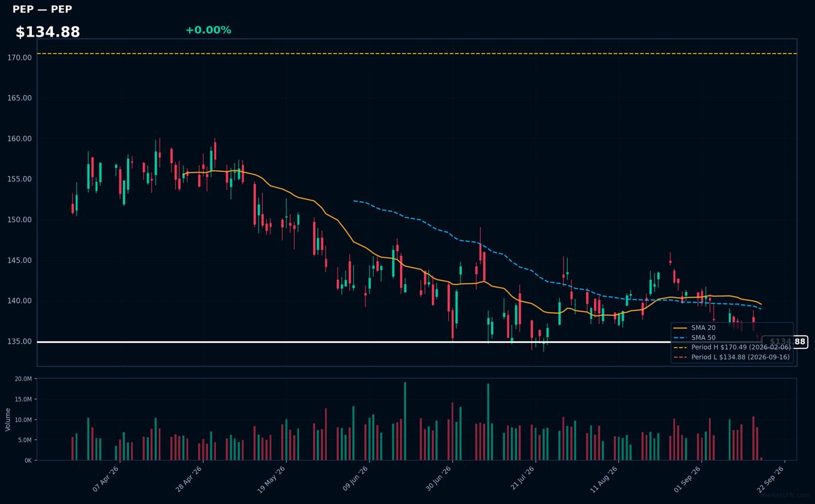
Task: Click the 0K volume axis label
Action: pyautogui.click(x=28, y=461)
